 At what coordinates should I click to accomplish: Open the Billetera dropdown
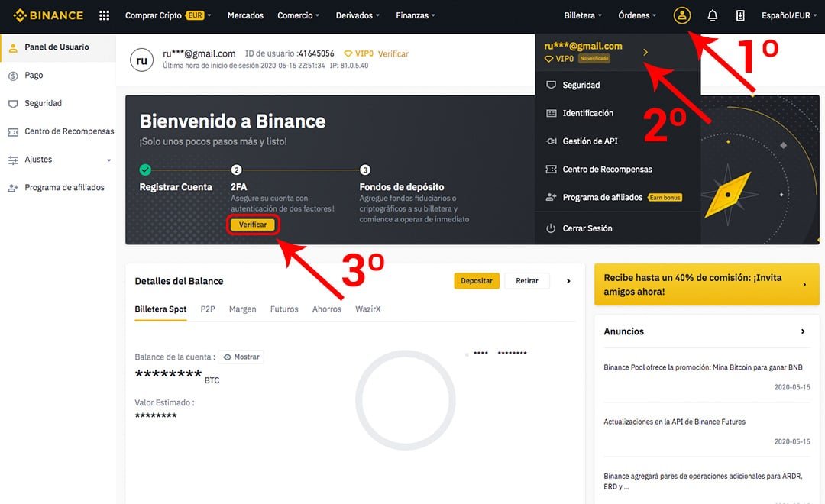tap(583, 15)
